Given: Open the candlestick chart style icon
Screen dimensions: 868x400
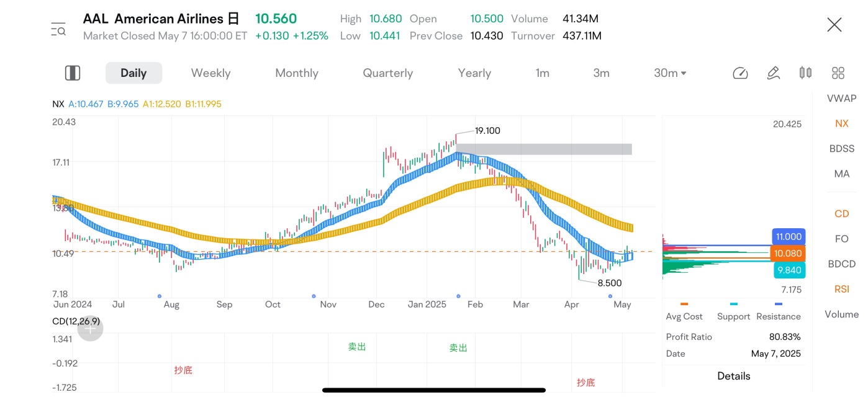Looking at the screenshot, I should point(805,73).
